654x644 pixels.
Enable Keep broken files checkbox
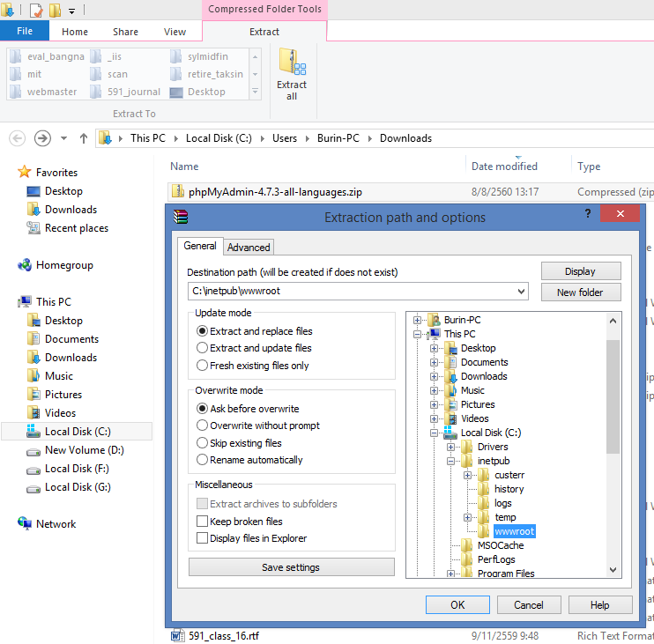(203, 521)
